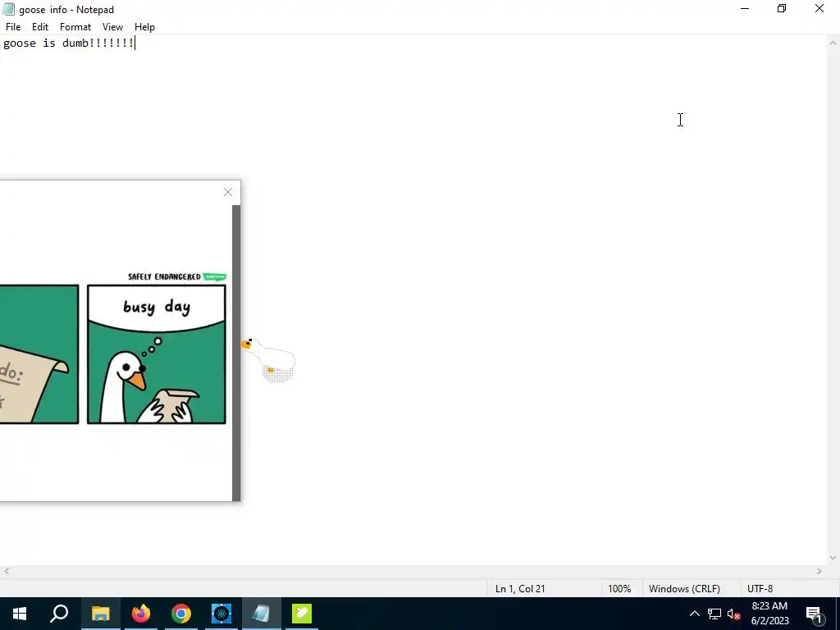Screen dimensions: 840x630
Task: Click the text line 'goose is dumb!!!!!!!'
Action: 69,43
